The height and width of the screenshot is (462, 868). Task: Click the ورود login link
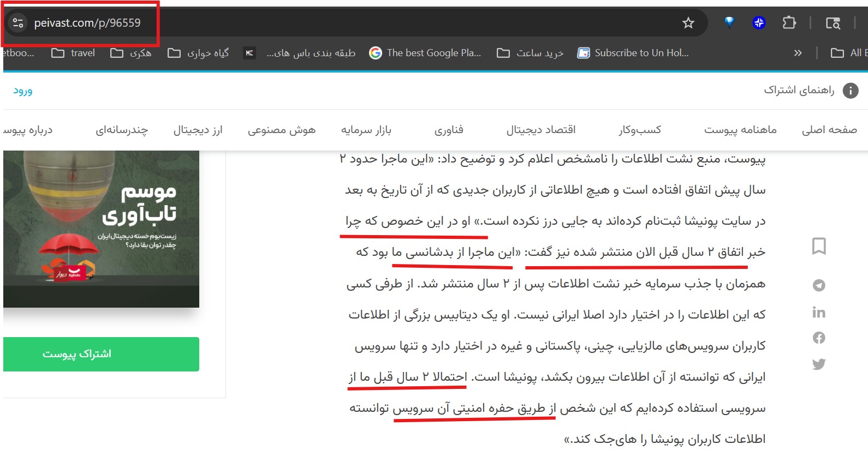click(23, 91)
